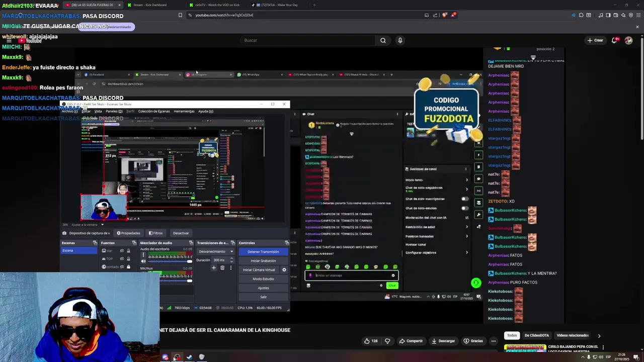Open Audio del escritorio three-dot menu in OBS
This screenshot has height=362, width=644.
143,254
